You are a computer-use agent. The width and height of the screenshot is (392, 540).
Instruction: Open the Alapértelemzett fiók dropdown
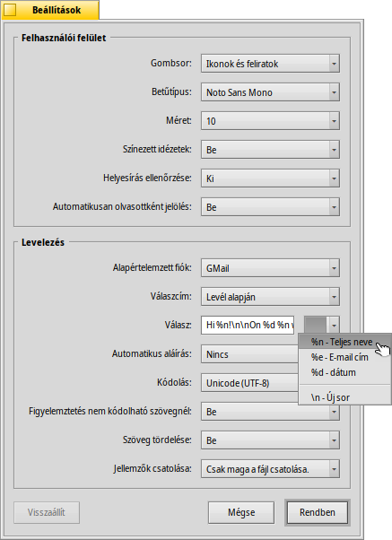pyautogui.click(x=270, y=268)
